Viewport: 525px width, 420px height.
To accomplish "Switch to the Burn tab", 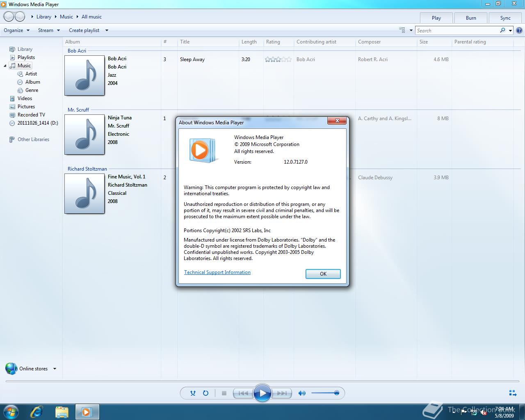I will [x=471, y=18].
